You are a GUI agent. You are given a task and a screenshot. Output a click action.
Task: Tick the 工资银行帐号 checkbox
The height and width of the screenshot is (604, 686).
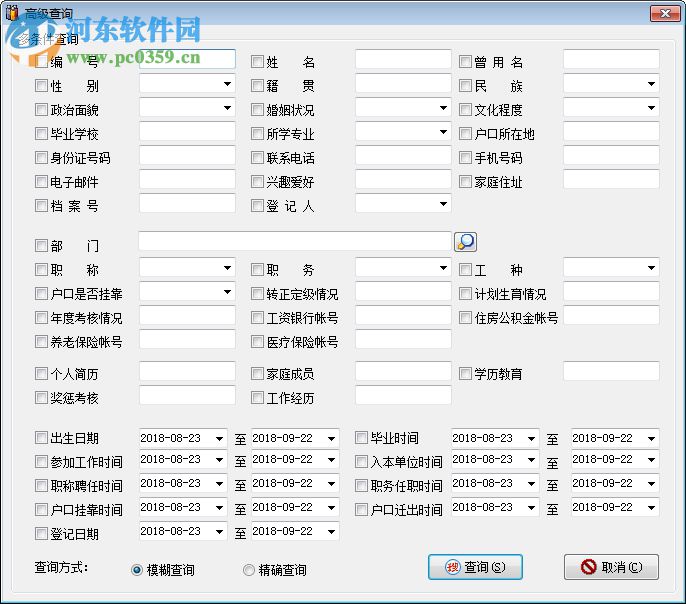point(257,318)
